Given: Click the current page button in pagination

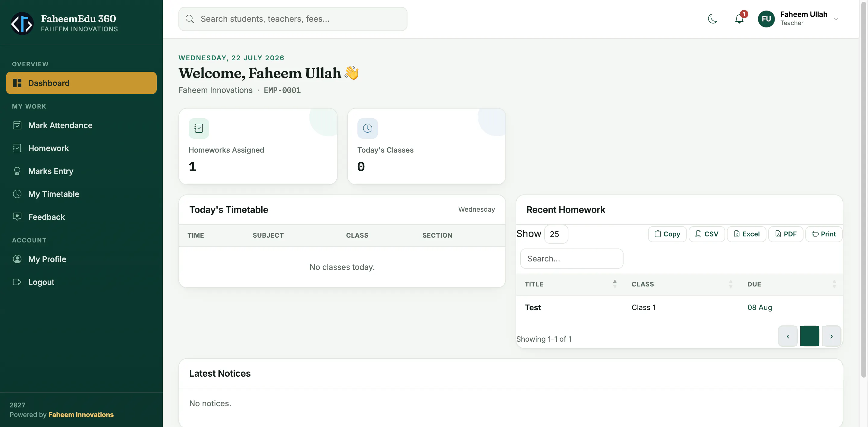Looking at the screenshot, I should click(809, 336).
